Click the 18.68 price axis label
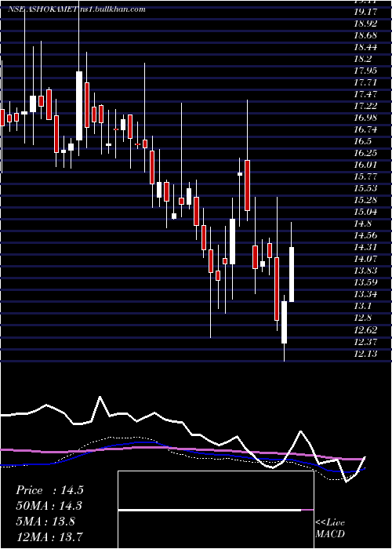Viewport: 392px width, 549px height. pyautogui.click(x=365, y=35)
